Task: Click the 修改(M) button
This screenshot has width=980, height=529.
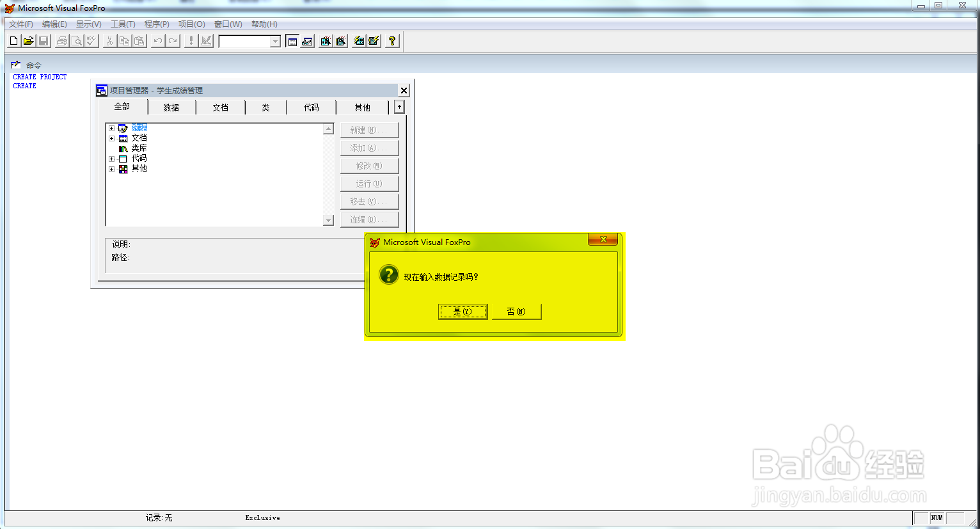Action: point(369,166)
